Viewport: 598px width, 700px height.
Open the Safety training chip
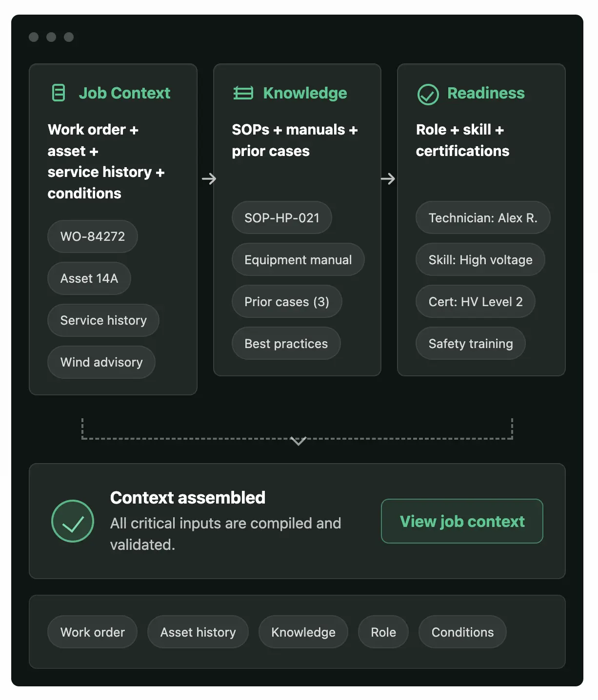(x=471, y=343)
